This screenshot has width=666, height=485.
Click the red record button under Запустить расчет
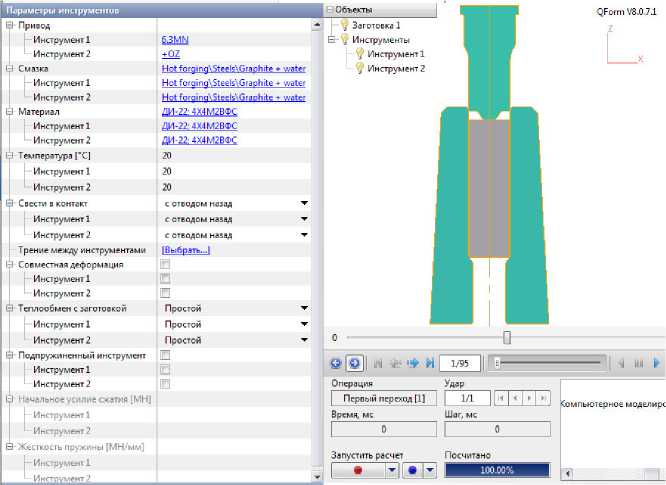point(357,470)
